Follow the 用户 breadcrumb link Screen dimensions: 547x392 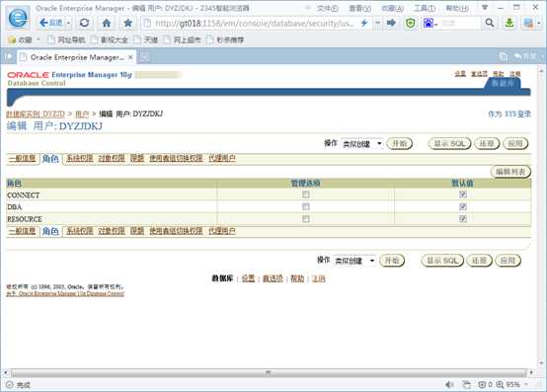click(82, 114)
